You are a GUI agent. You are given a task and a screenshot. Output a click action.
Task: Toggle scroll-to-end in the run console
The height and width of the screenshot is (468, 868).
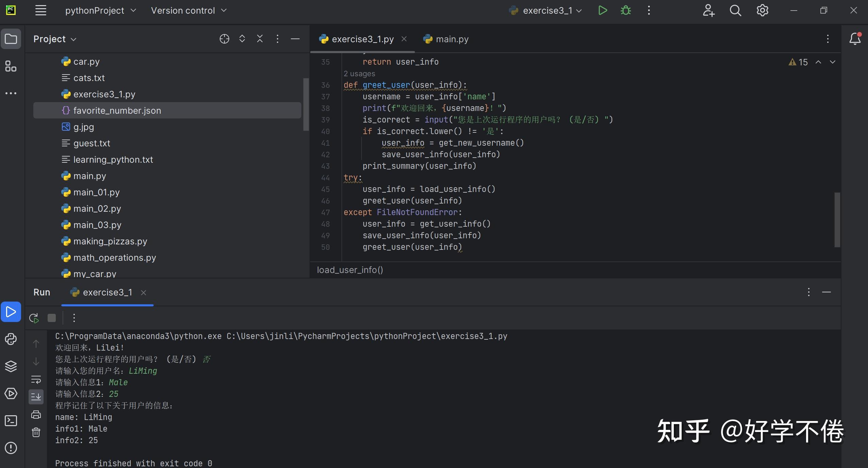click(36, 397)
